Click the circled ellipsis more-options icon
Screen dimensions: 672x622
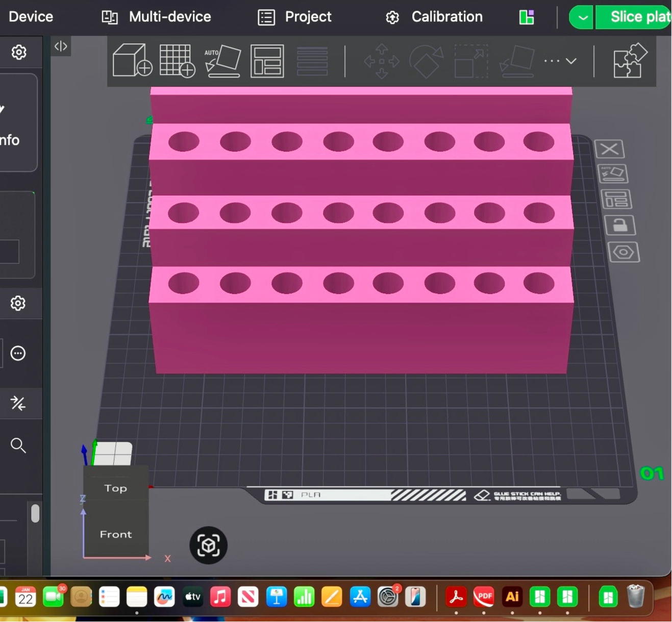click(x=18, y=353)
